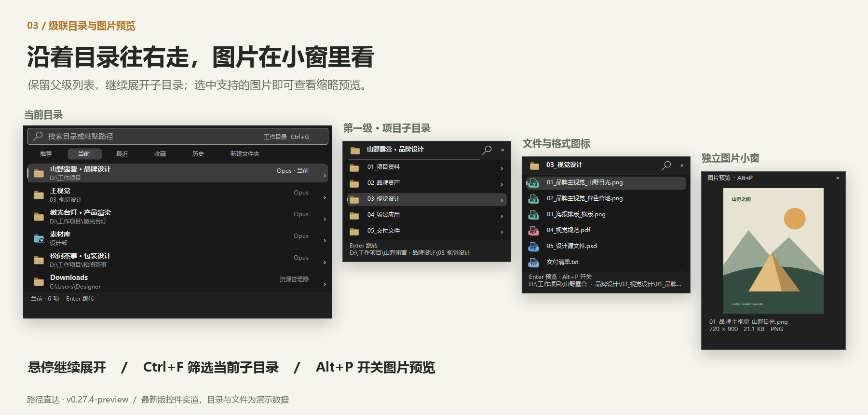Click folder icon of 松间茶事 • 包装设计 row

pos(39,260)
